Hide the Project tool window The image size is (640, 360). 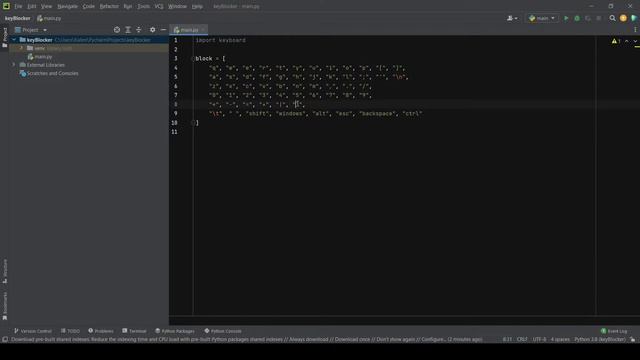click(x=163, y=30)
